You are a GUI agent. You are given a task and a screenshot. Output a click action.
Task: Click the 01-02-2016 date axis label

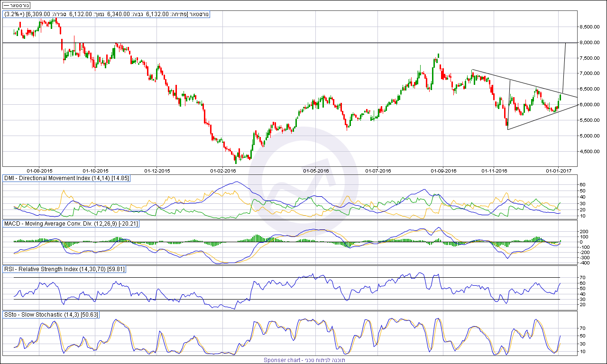coord(223,170)
